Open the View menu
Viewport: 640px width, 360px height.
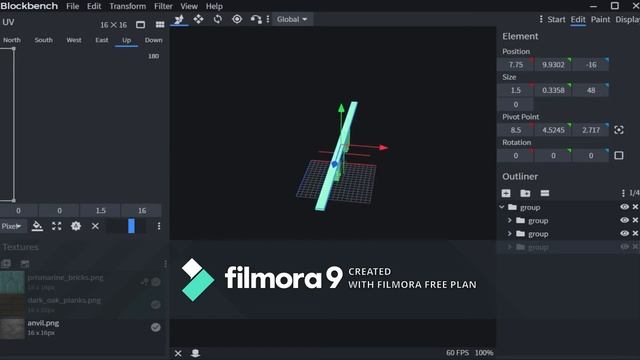189,6
